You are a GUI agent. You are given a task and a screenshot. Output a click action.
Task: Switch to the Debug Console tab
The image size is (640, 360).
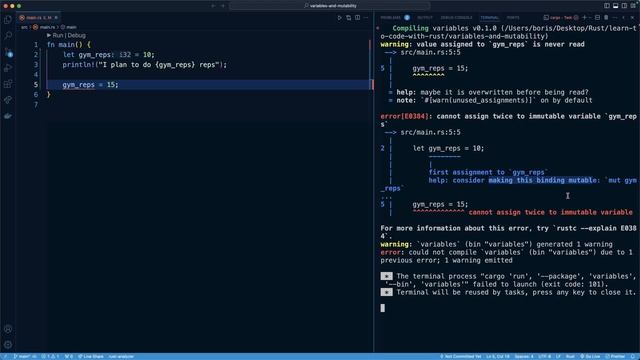click(x=456, y=18)
